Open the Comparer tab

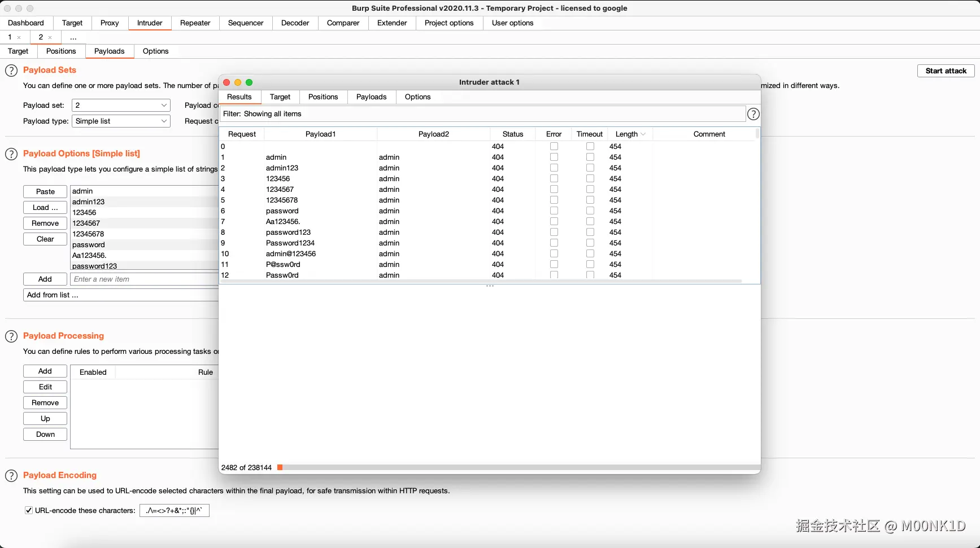343,23
